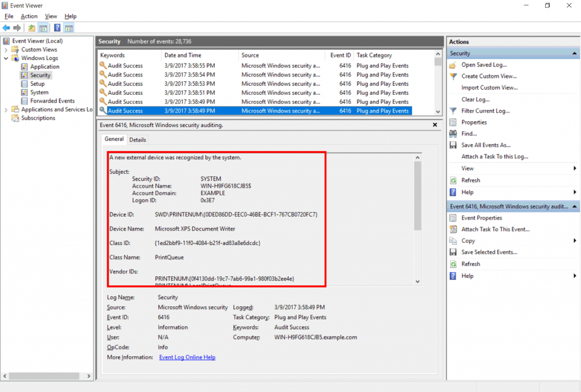The image size is (581, 392).
Task: Open the Action menu
Action: (28, 16)
